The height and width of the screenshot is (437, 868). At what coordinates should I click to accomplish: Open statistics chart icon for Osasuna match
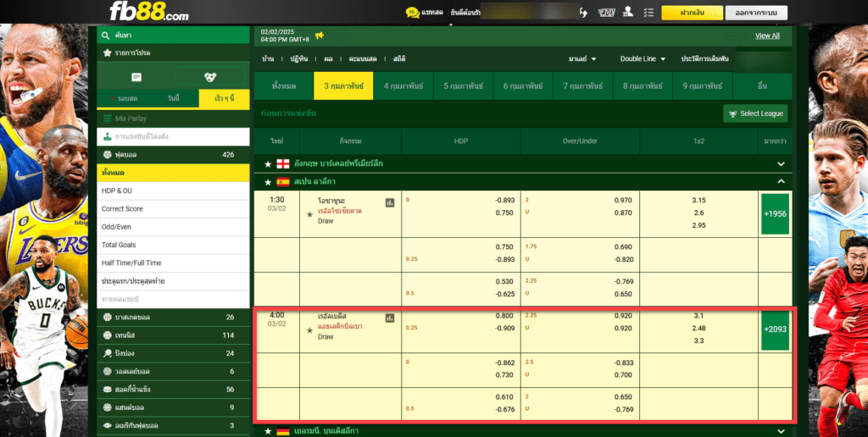pyautogui.click(x=390, y=203)
